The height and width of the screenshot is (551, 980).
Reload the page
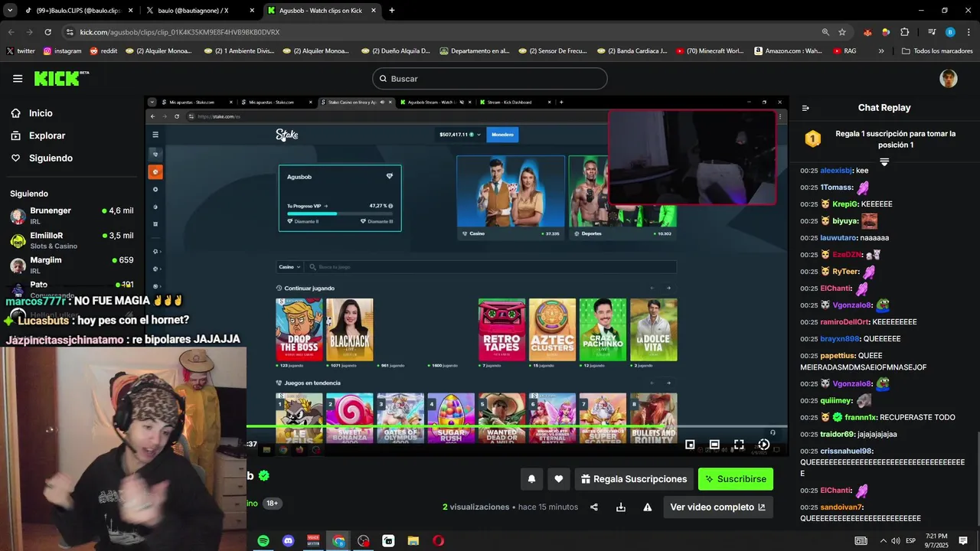[47, 32]
